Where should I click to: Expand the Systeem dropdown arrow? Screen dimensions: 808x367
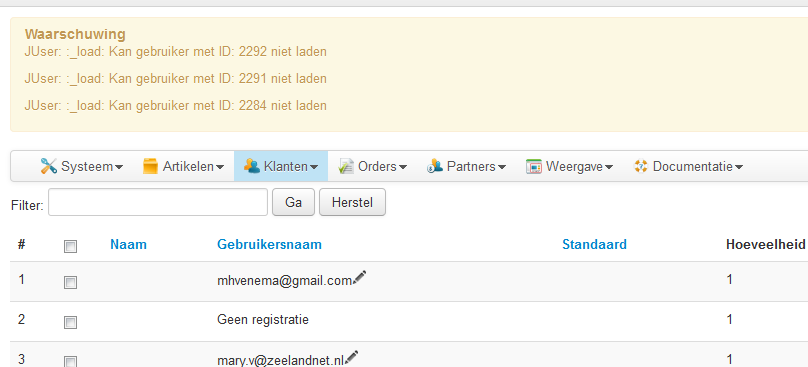coord(119,167)
